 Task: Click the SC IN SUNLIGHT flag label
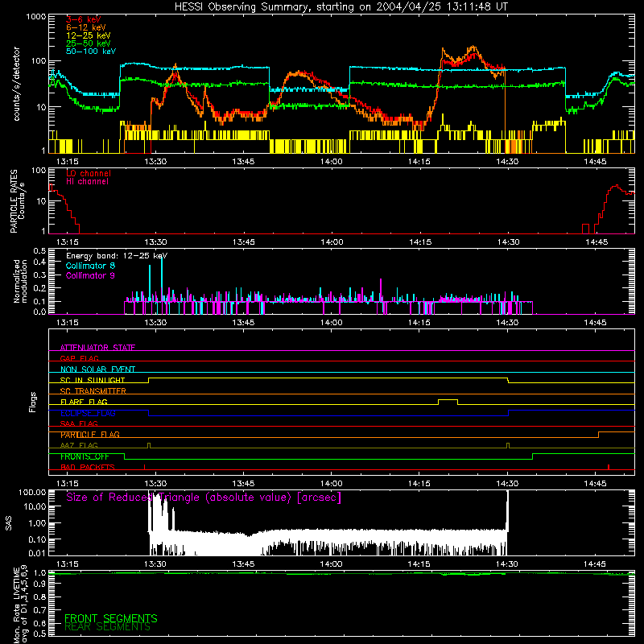tap(93, 380)
